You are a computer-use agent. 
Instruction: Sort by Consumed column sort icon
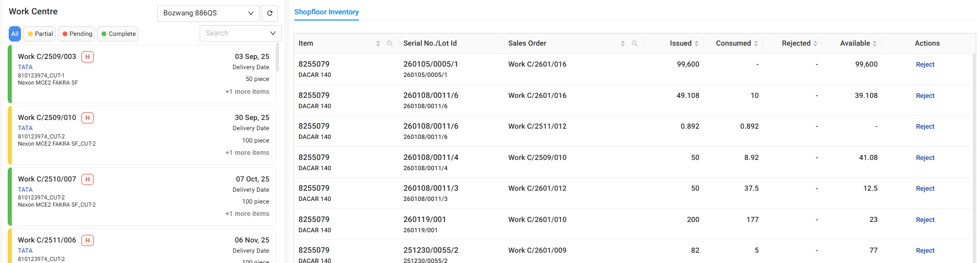pos(756,44)
